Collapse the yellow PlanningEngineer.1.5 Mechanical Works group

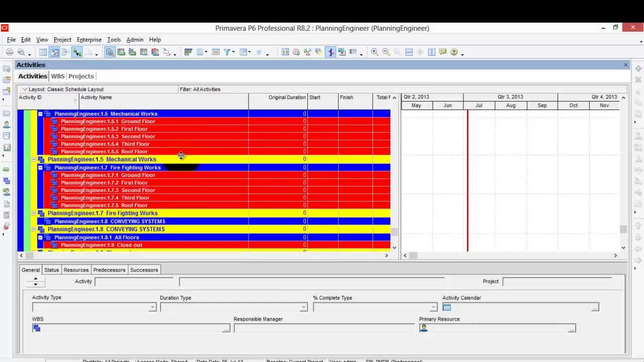(x=34, y=159)
